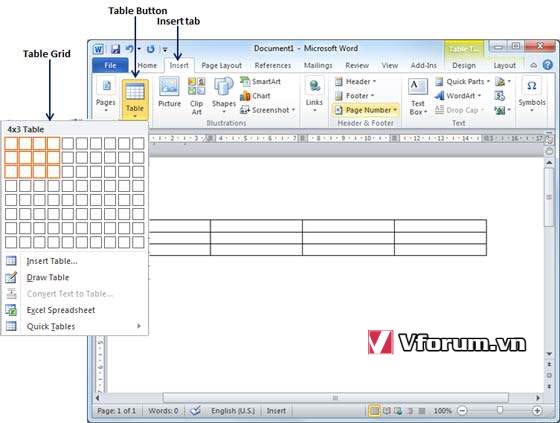
Task: Click the horizontal scrollbar thumb
Action: click(335, 397)
